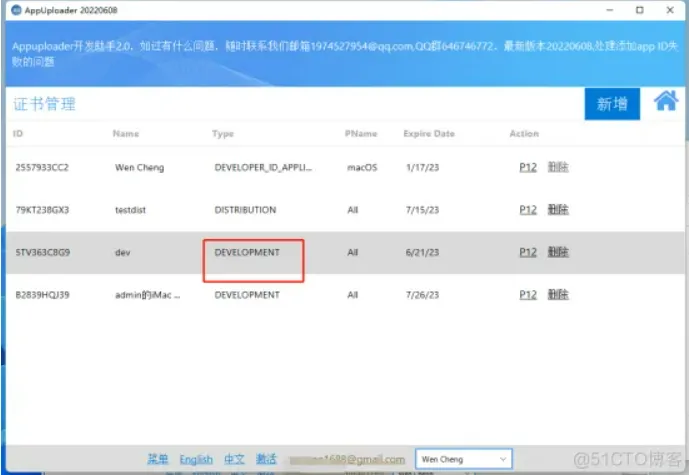Click the 新增 button to add certificate
Viewport: 689px width, 475px height.
click(x=612, y=104)
